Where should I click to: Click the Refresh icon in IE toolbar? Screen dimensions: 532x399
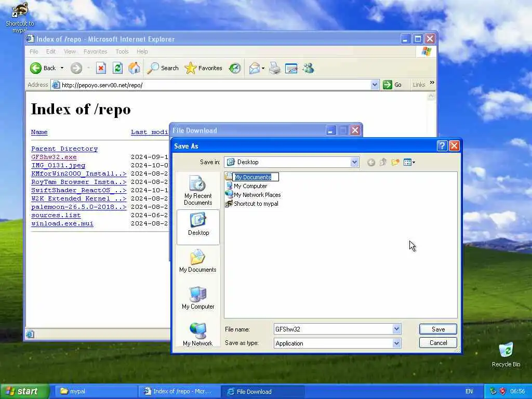click(x=117, y=68)
